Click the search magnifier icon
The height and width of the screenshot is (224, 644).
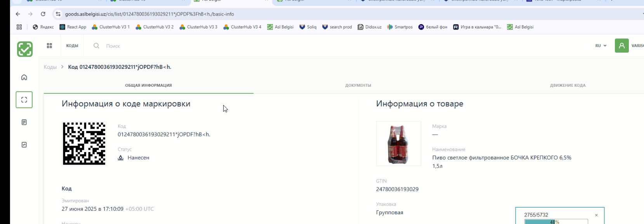96,45
